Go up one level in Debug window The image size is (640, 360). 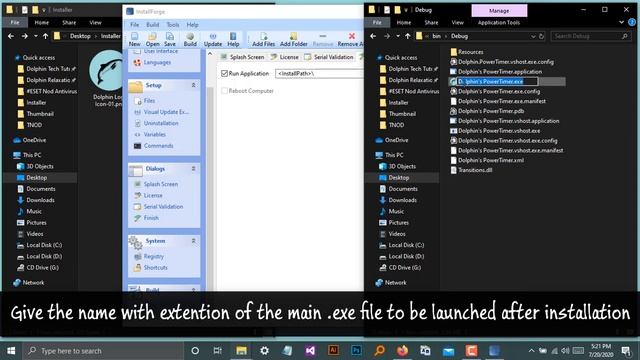point(407,36)
